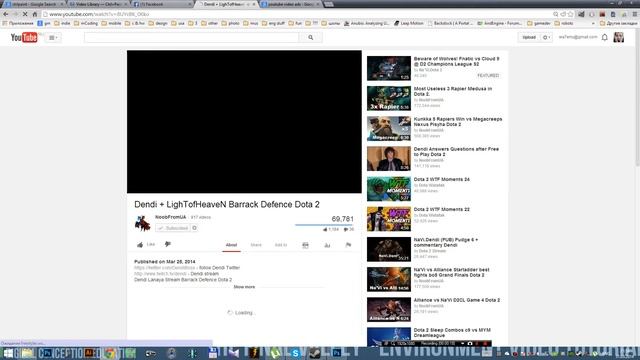This screenshot has height=360, width=640.
Task: Bookmark page with the star icon
Action: pyautogui.click(x=571, y=14)
